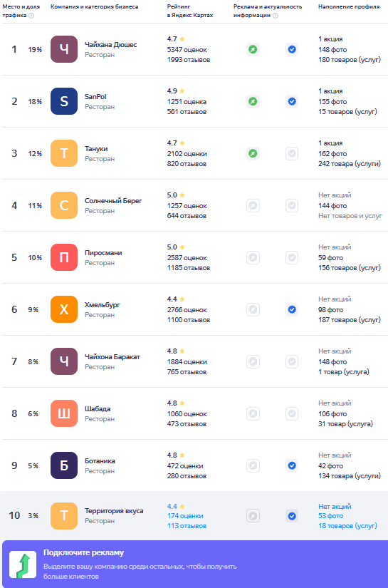Click the green advertising arrow icon for SanPol
Image resolution: width=388 pixels, height=588 pixels.
coord(253,102)
